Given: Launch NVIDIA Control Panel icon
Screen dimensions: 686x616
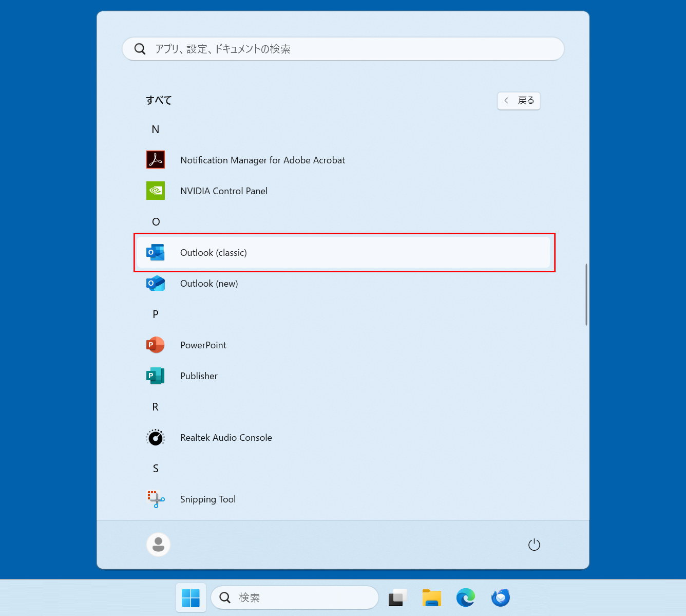Looking at the screenshot, I should tap(156, 191).
